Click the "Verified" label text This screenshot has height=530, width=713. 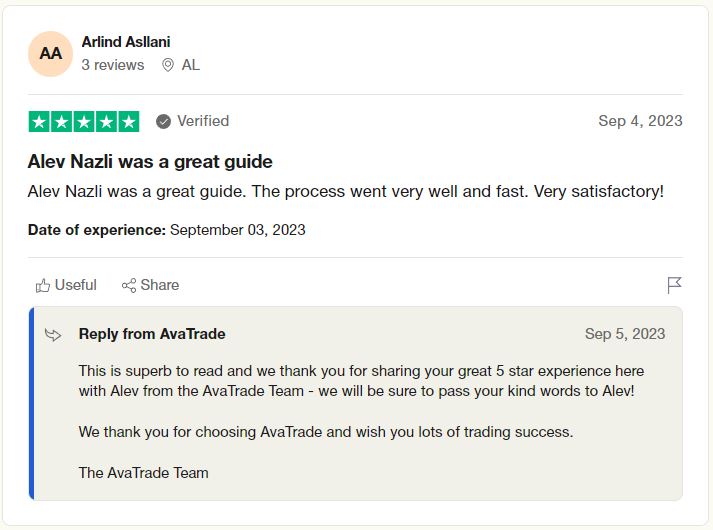(203, 121)
